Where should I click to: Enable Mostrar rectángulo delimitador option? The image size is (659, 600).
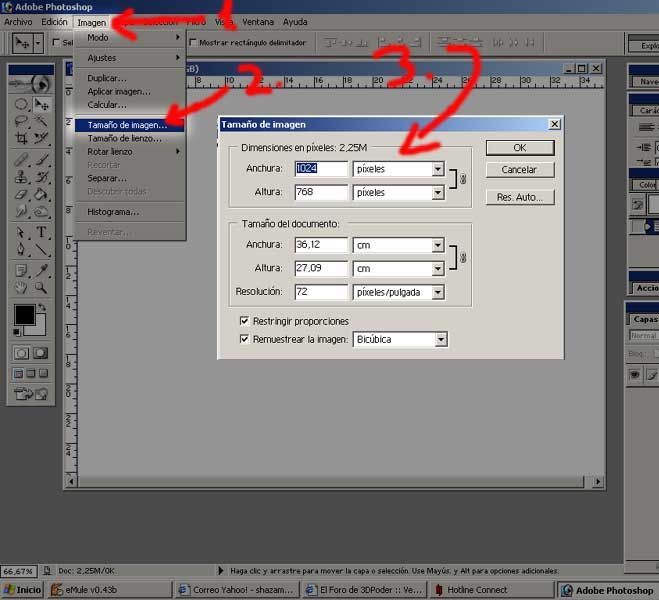point(193,42)
